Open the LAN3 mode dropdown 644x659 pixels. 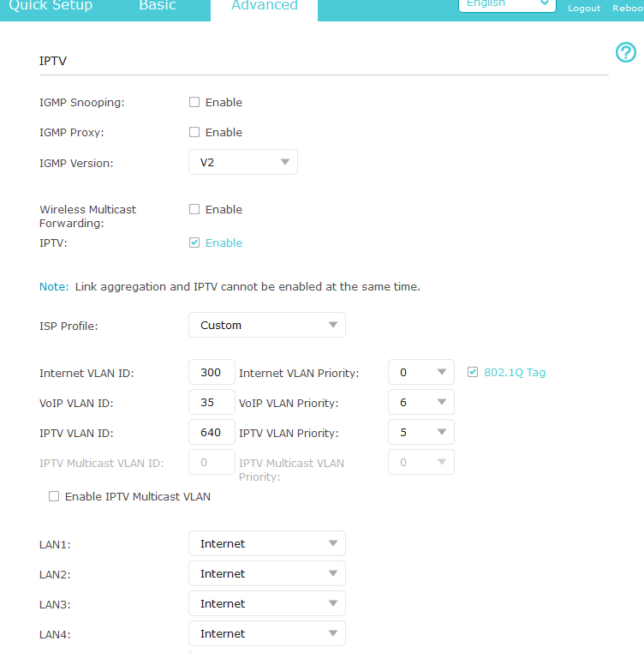267,603
